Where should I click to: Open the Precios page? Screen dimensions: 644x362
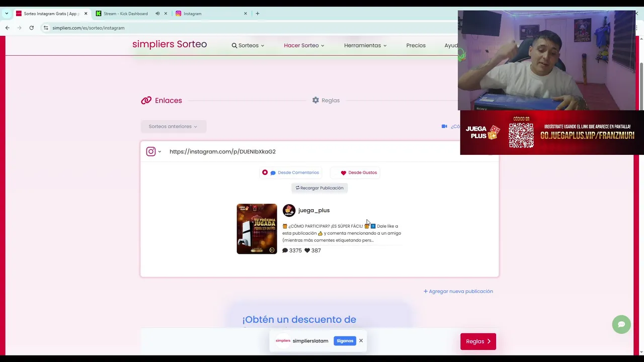[x=416, y=45]
